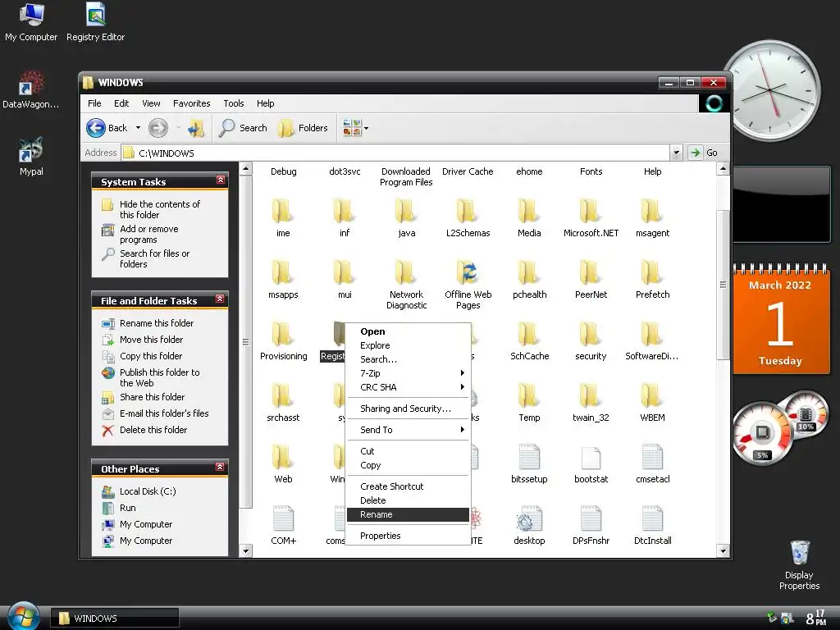Select the ime folder
This screenshot has width=840, height=630.
click(x=283, y=218)
